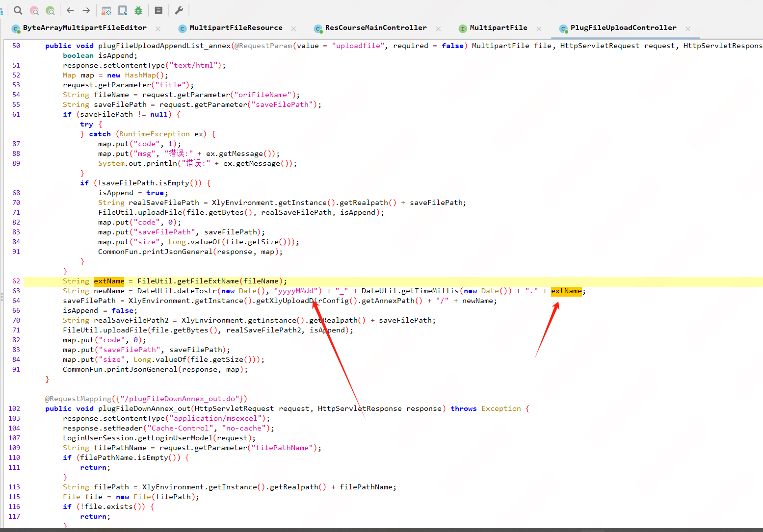
Task: Switch to the MultipartFileResource tab
Action: [236, 28]
